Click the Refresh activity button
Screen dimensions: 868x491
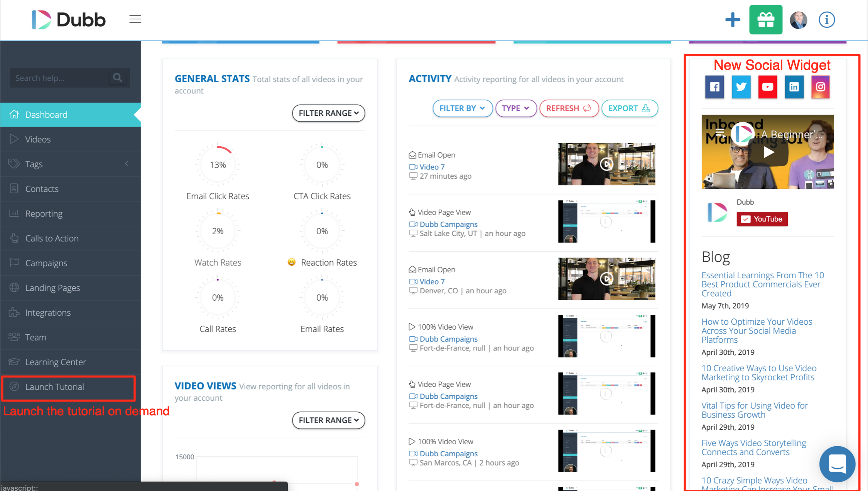(x=569, y=108)
